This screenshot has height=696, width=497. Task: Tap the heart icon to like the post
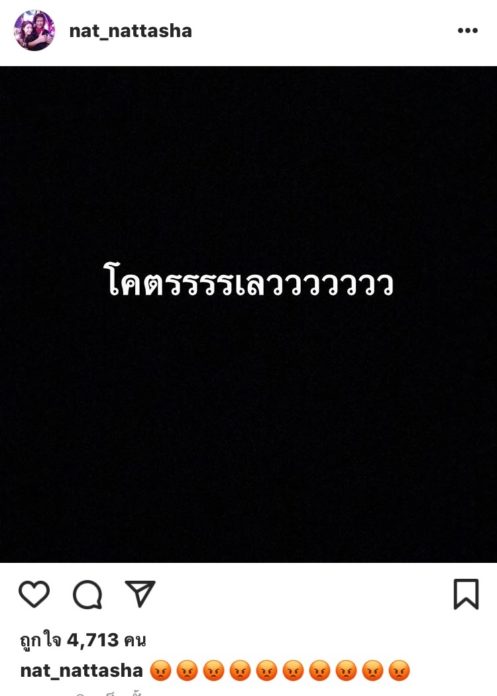coord(34,594)
